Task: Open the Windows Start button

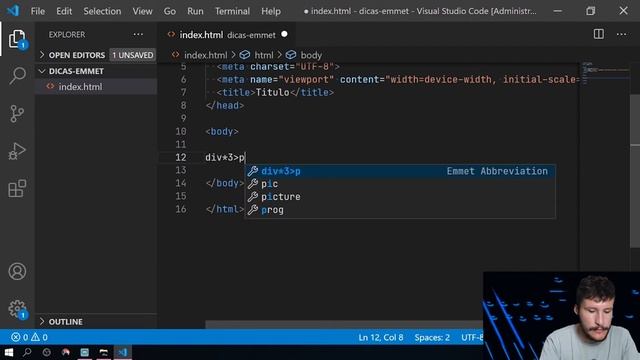Action: (x=9, y=352)
